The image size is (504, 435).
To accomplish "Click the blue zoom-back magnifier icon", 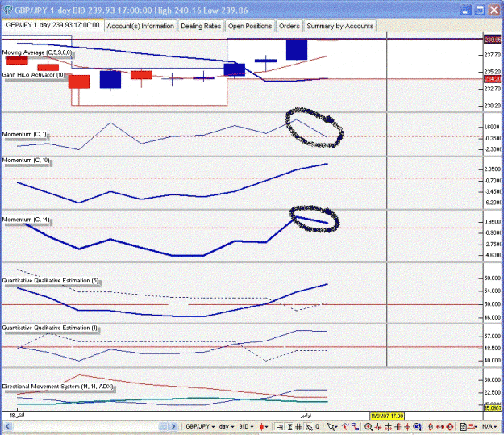I will pyautogui.click(x=417, y=427).
